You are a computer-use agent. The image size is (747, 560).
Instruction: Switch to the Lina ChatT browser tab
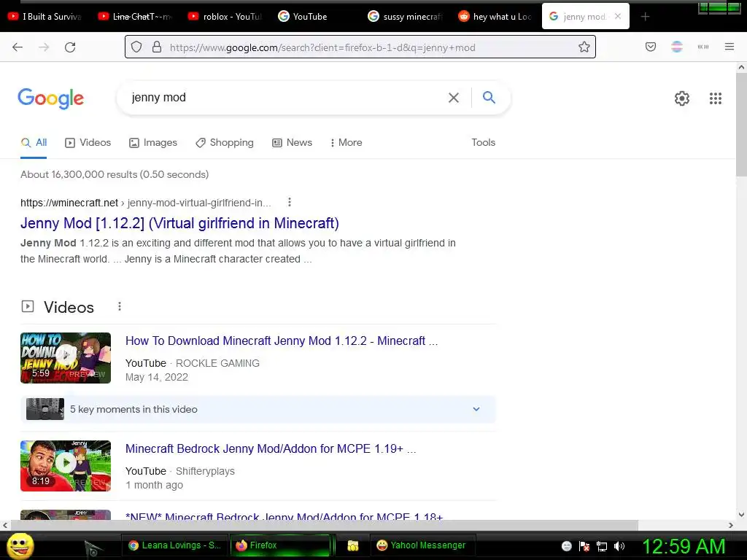coord(135,17)
